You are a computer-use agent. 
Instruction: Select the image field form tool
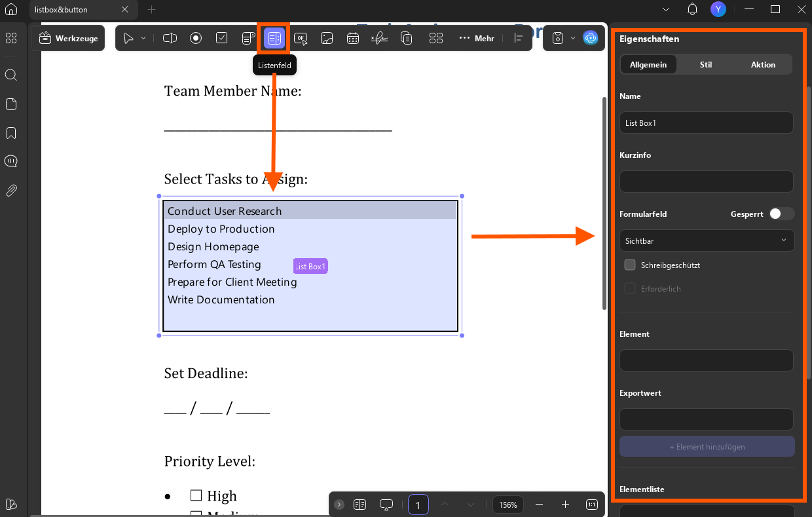(327, 38)
